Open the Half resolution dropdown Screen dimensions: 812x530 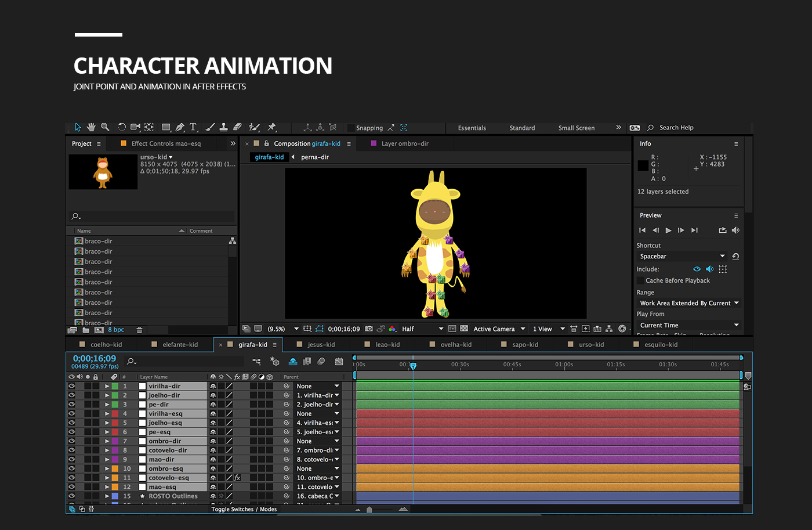click(422, 329)
